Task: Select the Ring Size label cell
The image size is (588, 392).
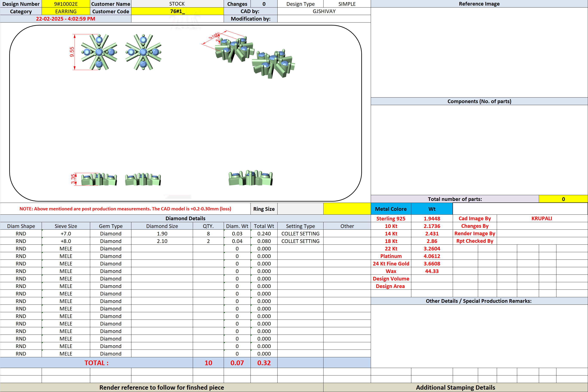Action: click(264, 209)
